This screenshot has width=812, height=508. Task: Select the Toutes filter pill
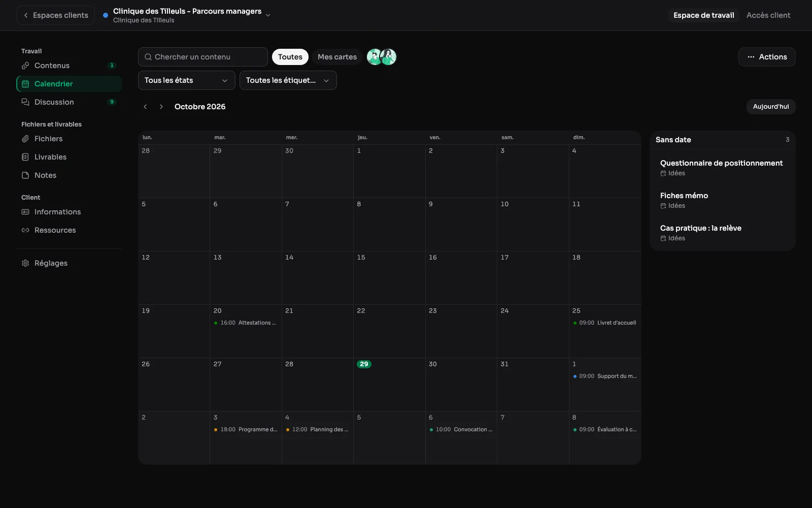pos(290,57)
